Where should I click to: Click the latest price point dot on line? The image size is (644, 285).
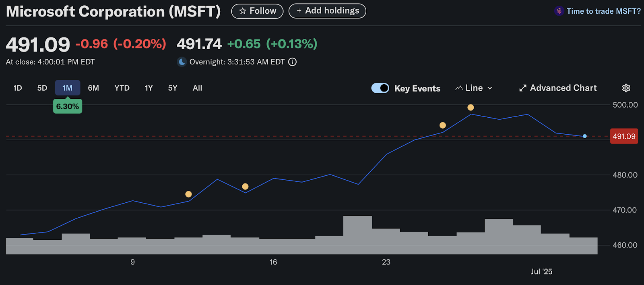tap(585, 136)
